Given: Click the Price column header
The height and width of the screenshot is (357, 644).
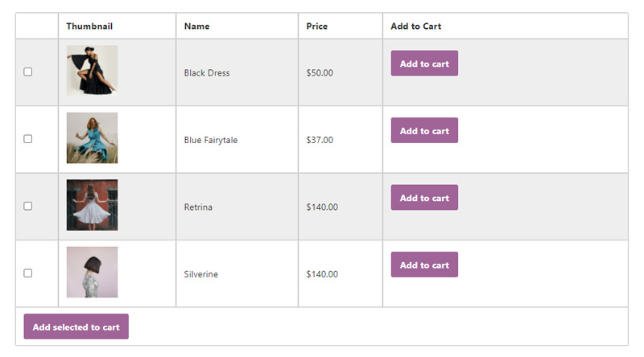Looking at the screenshot, I should (x=316, y=27).
